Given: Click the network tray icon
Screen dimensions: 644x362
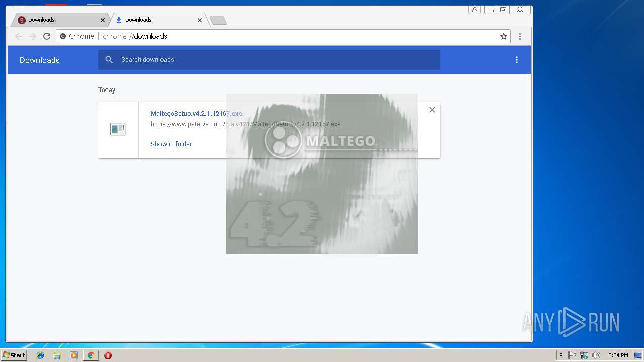Looking at the screenshot, I should point(584,355).
